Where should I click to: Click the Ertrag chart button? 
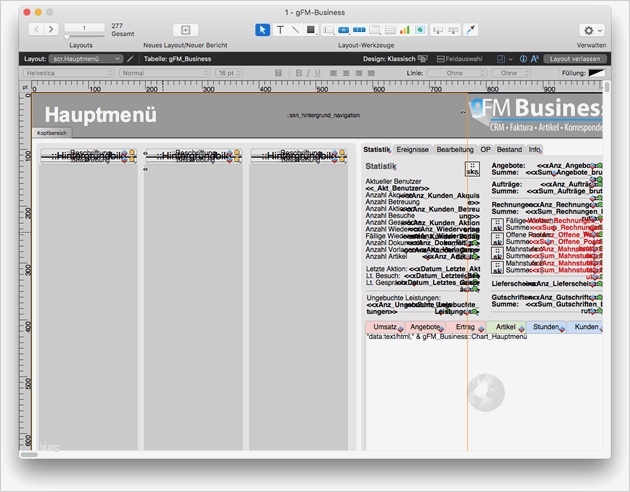(x=465, y=327)
